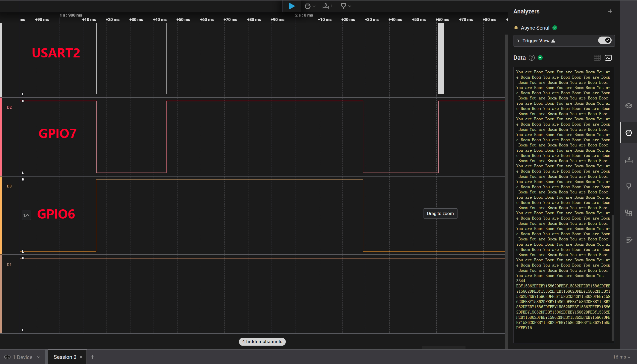
Task: Open the 1 Device dropdown
Action: (x=22, y=357)
